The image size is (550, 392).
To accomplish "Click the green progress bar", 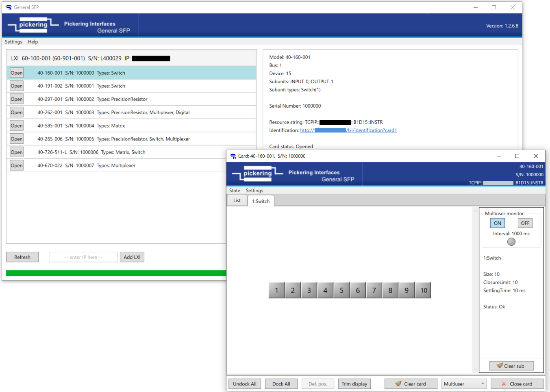I will (x=116, y=273).
